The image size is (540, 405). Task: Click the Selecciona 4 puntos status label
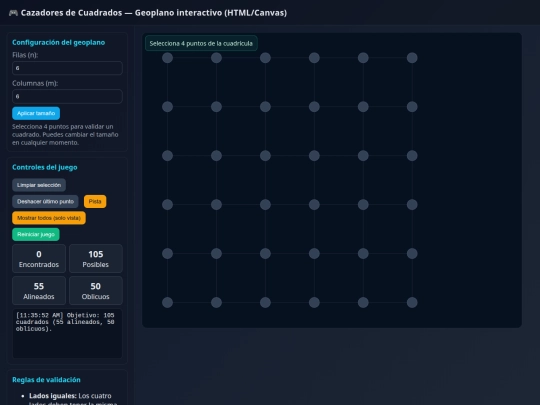point(201,43)
